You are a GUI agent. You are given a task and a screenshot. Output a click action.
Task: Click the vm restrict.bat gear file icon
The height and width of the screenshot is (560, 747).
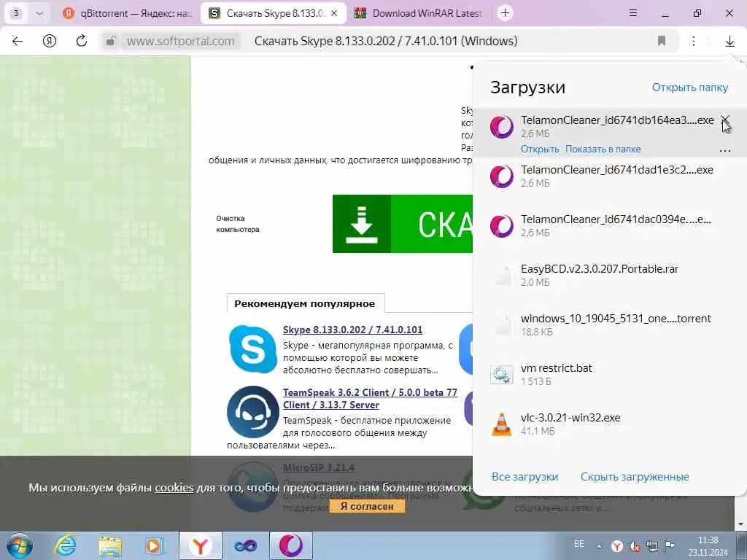coord(502,375)
